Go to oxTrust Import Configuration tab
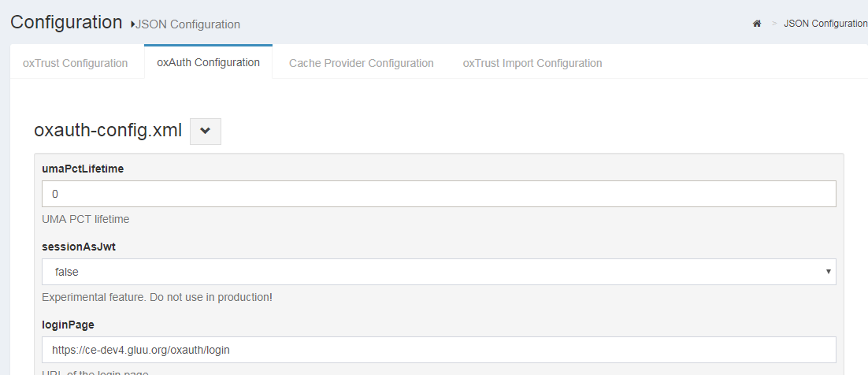This screenshot has height=375, width=868. click(x=532, y=63)
